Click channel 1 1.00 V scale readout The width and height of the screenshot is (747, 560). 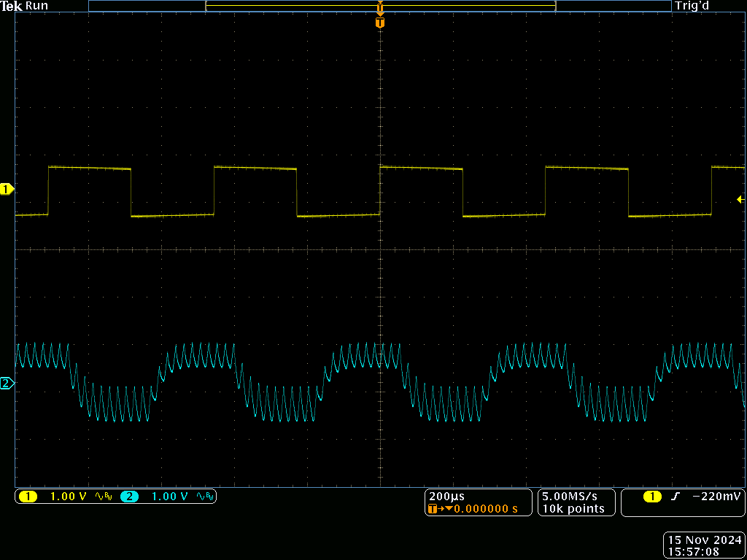68,497
